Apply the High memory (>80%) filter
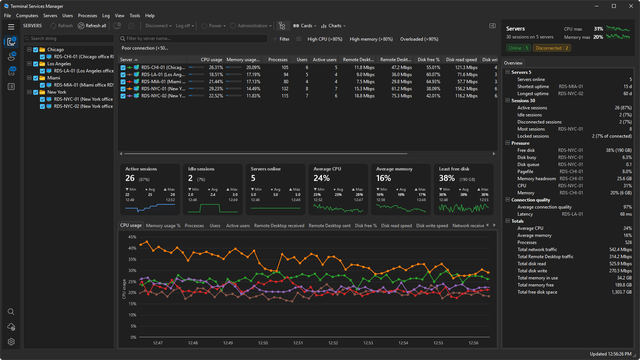The height and width of the screenshot is (360, 640). point(371,39)
